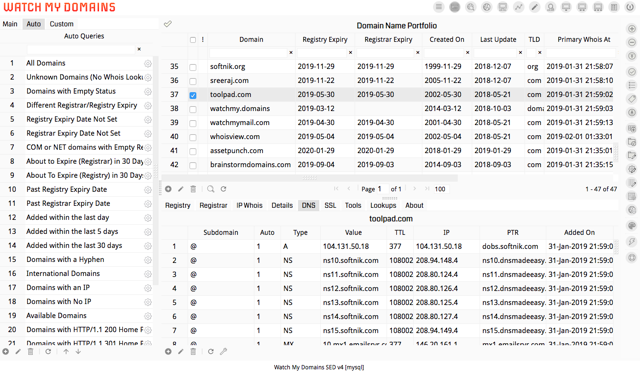640x373 pixels.
Task: Check the softnik.org row checkbox
Action: click(193, 67)
